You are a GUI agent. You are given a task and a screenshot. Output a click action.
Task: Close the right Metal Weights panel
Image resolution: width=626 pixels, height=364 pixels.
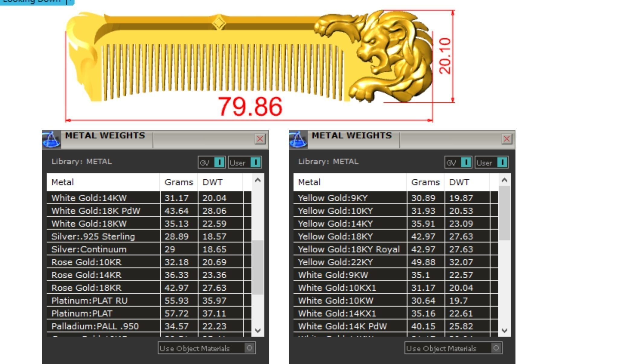point(507,139)
